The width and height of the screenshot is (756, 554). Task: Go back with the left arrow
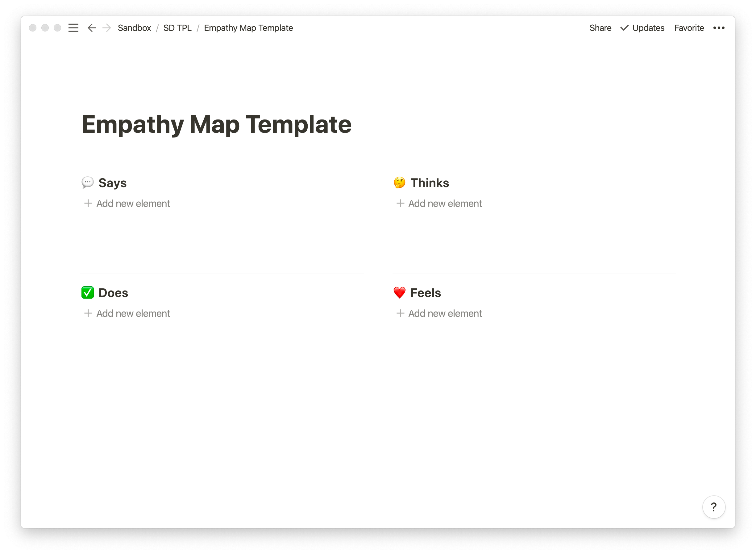[92, 28]
